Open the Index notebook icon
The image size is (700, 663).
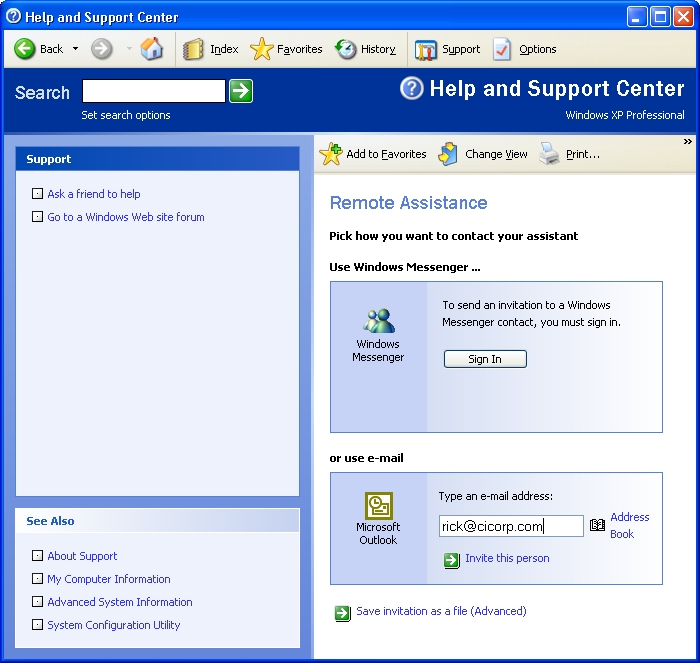tap(193, 49)
